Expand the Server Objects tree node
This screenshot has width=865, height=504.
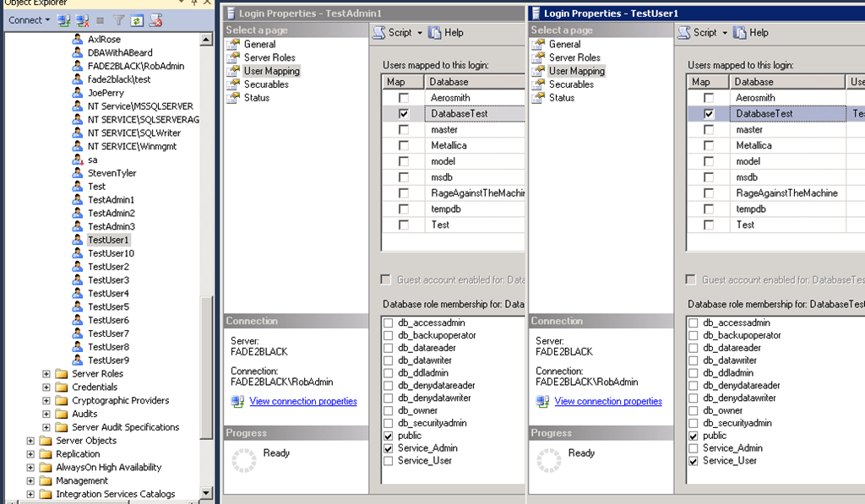point(30,441)
